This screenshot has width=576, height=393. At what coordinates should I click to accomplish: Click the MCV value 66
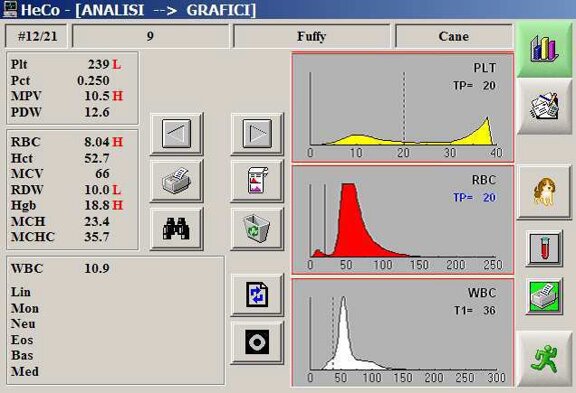pyautogui.click(x=102, y=173)
